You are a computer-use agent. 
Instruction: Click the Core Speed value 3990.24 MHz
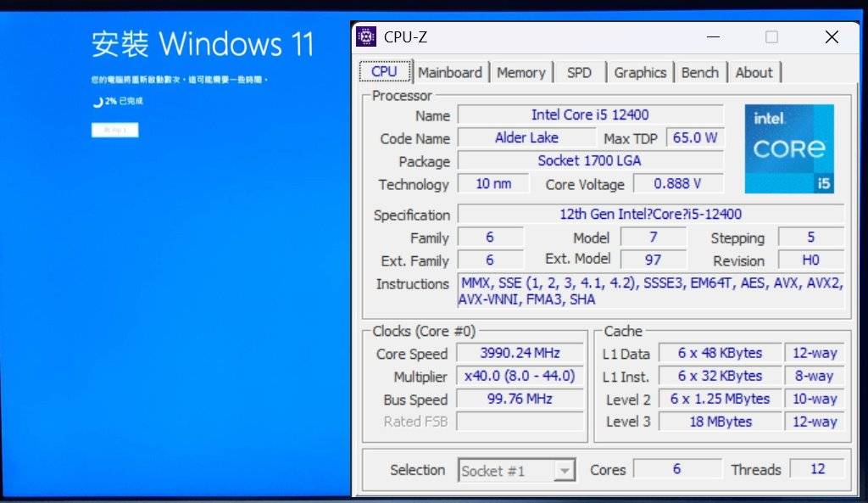(x=520, y=353)
